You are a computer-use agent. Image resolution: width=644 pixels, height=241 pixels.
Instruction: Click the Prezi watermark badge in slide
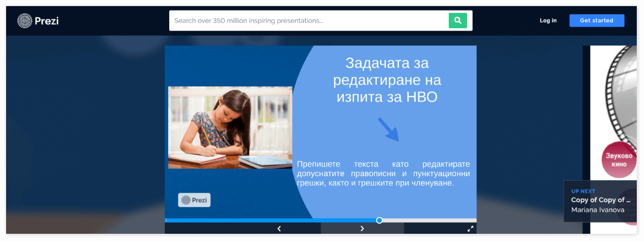tap(194, 200)
